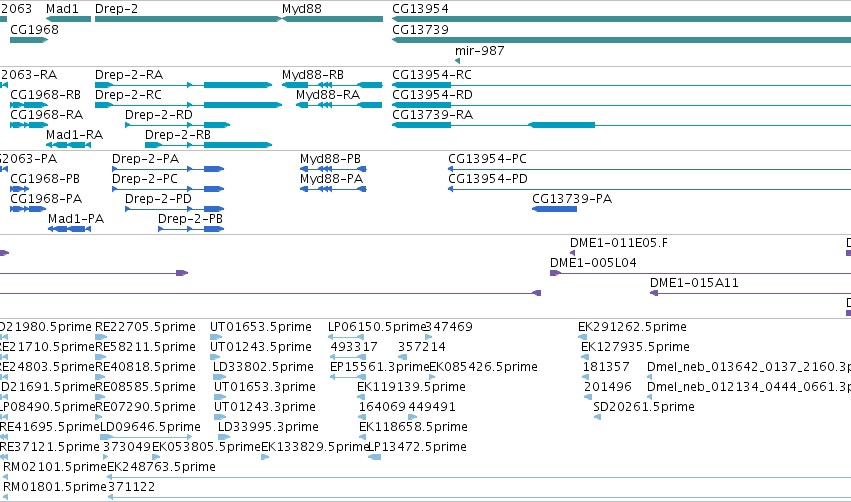This screenshot has width=851, height=502.
Task: Select protein Myd88-PA
Action: (333, 189)
